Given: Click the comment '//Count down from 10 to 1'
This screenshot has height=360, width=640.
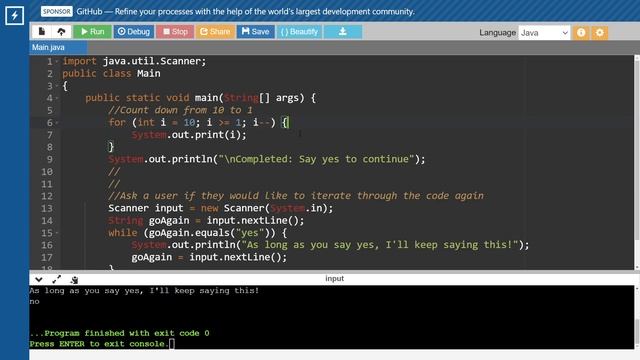Looking at the screenshot, I should (x=180, y=110).
